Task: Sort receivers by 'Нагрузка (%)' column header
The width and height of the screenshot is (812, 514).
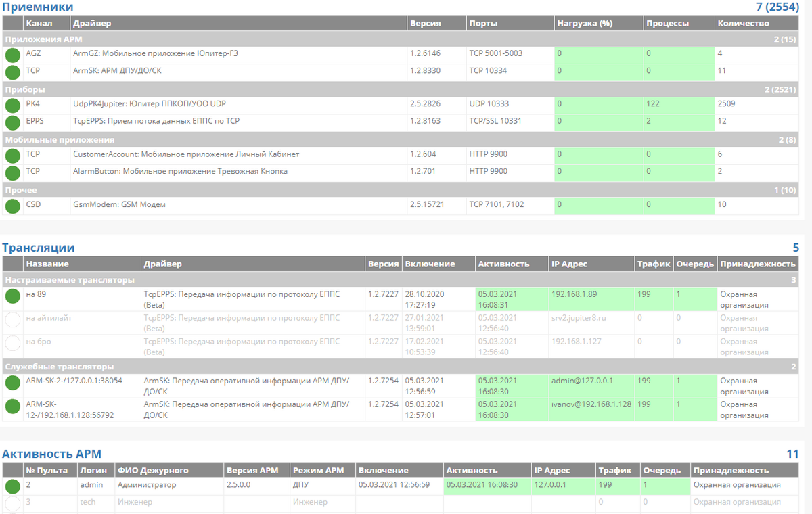Action: 584,23
